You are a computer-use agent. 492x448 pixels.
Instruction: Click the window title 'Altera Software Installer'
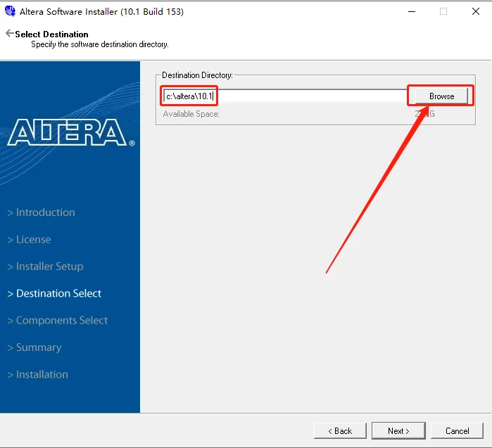[68, 11]
